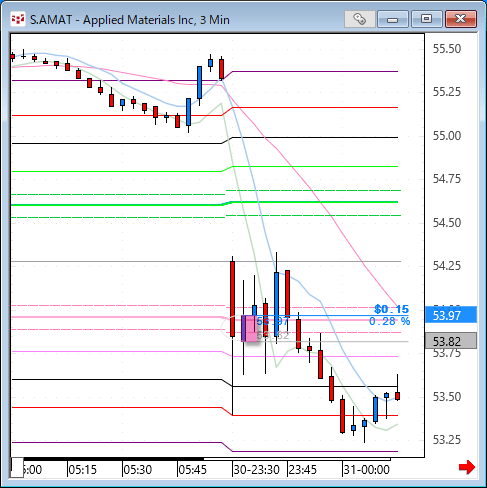Click the 55.00 price axis label
The width and height of the screenshot is (487, 488).
coord(447,136)
